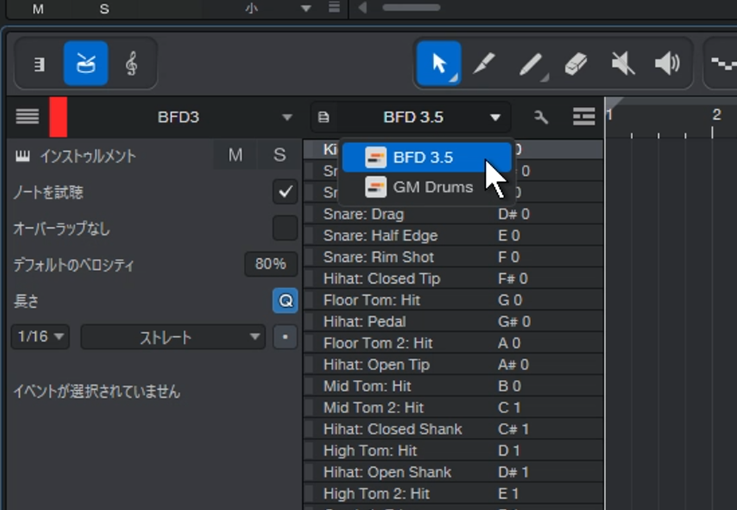
Task: Click the document icon beside BFD 3.5
Action: [323, 117]
